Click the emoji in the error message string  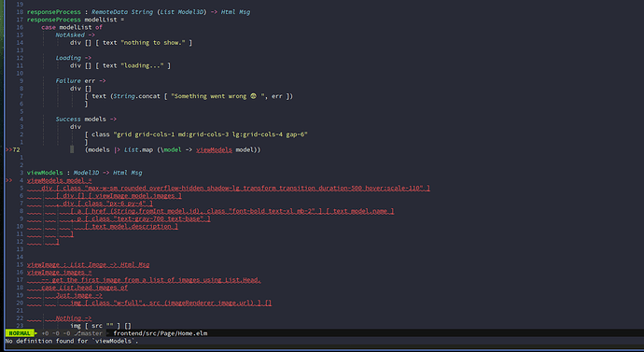pyautogui.click(x=254, y=96)
